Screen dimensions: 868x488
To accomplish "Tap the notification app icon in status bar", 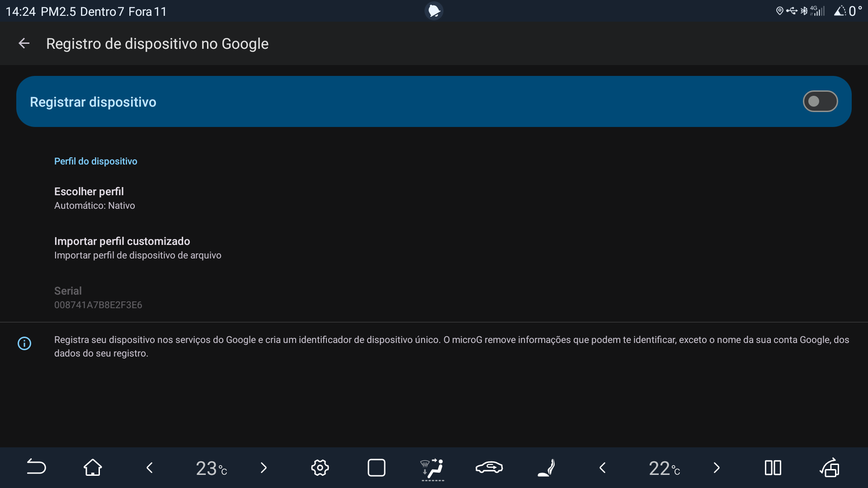I will click(434, 11).
